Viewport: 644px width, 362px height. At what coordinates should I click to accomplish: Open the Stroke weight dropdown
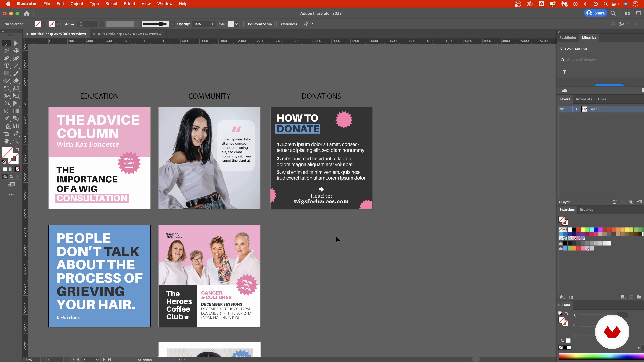click(x=101, y=24)
